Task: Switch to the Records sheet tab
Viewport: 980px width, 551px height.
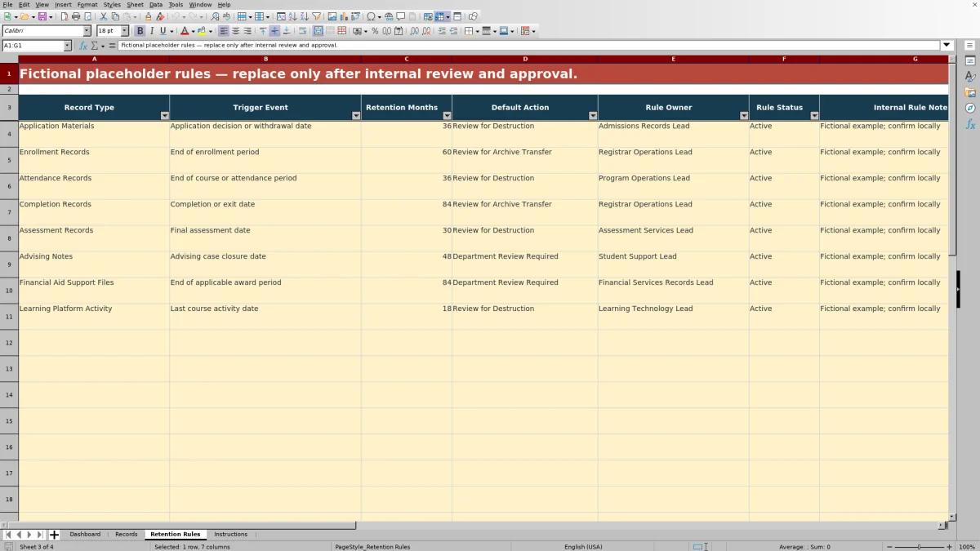Action: click(127, 535)
